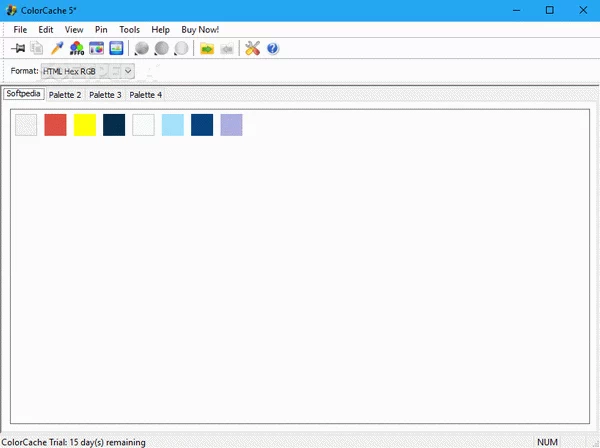The image size is (600, 448).
Task: Open the Tools menu
Action: coord(130,29)
